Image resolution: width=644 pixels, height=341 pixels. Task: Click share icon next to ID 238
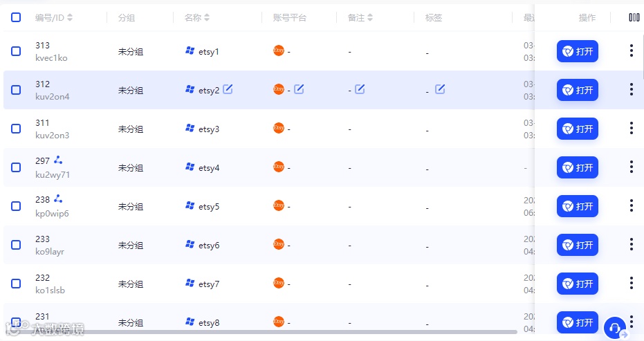click(58, 199)
